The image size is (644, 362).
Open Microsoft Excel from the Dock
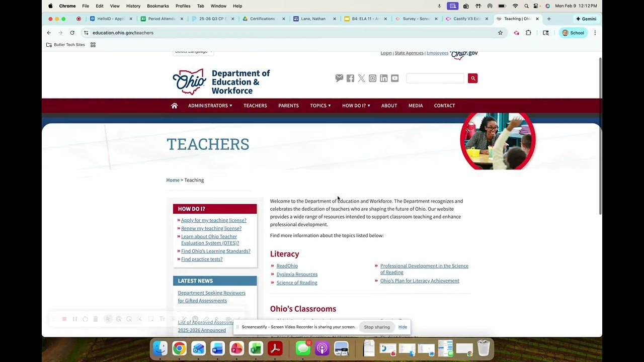click(256, 348)
